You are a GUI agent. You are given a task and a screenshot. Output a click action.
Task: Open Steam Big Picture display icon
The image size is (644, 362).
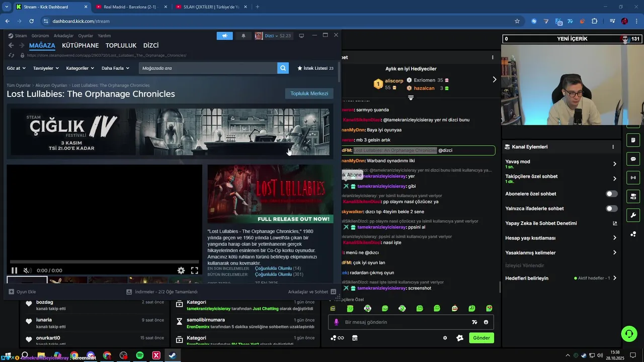pos(301,36)
